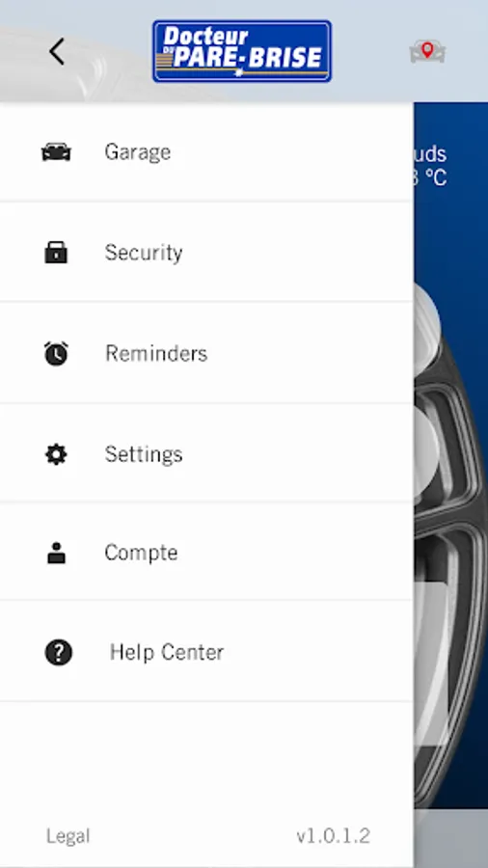Tap the dimmed wheel image beside the menu

click(x=450, y=542)
